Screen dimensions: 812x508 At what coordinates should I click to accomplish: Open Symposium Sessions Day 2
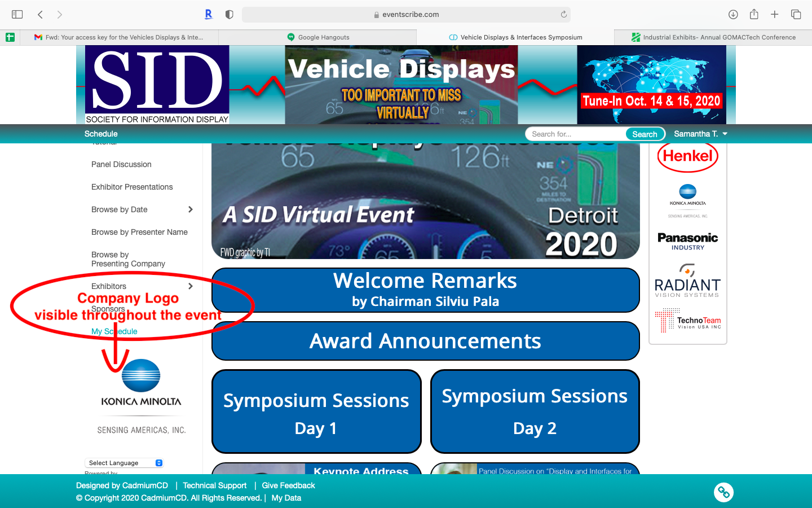pos(535,411)
